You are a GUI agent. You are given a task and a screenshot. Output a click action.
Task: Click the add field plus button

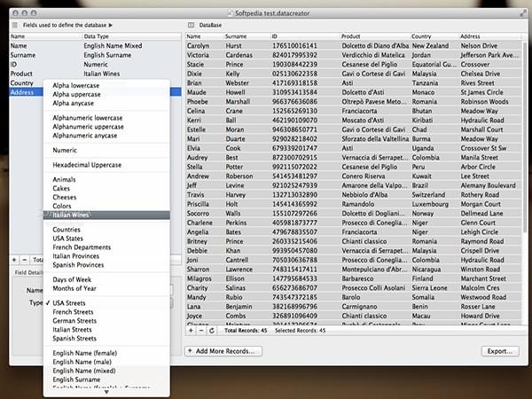click(14, 259)
